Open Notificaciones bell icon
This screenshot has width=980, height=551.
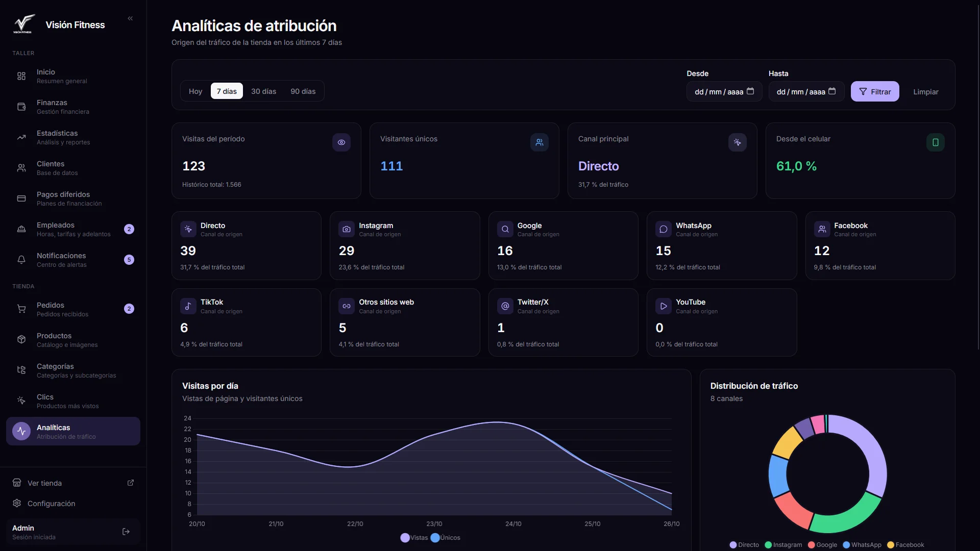[x=21, y=260]
